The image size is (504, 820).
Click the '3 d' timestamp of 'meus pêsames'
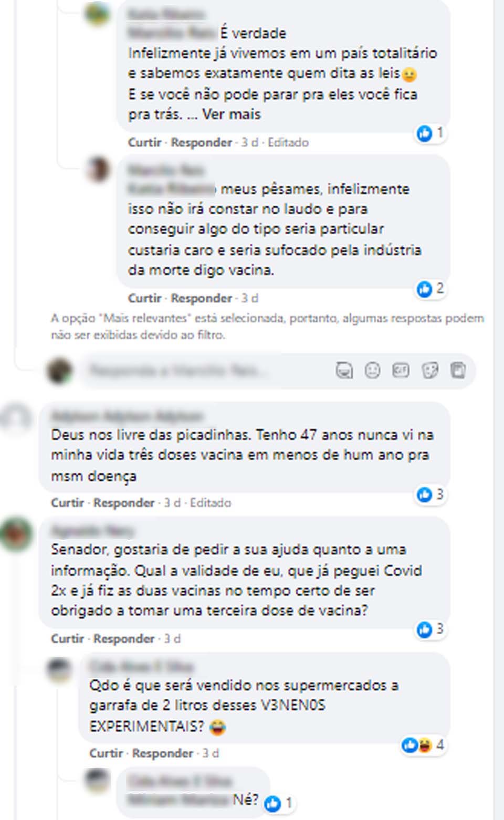pos(250,298)
